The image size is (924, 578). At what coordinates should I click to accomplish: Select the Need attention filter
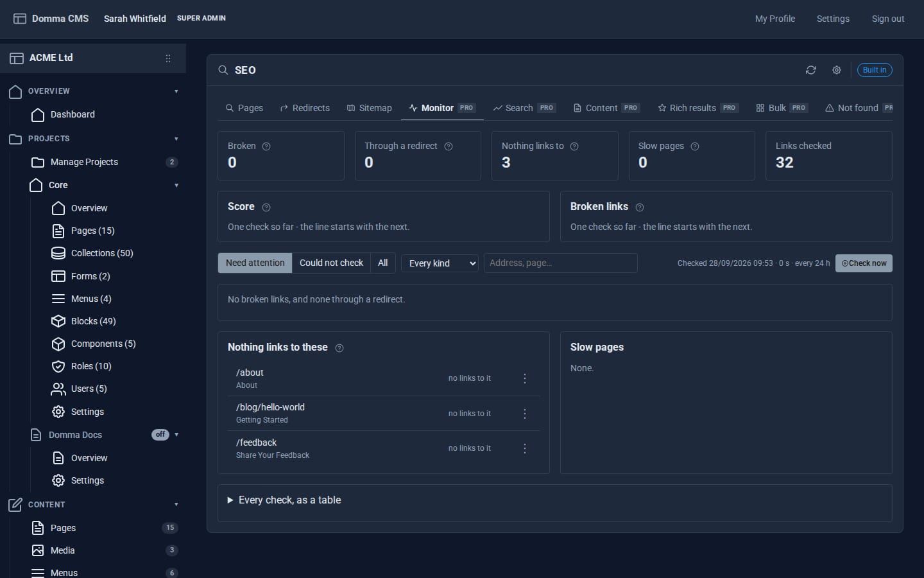pos(255,263)
